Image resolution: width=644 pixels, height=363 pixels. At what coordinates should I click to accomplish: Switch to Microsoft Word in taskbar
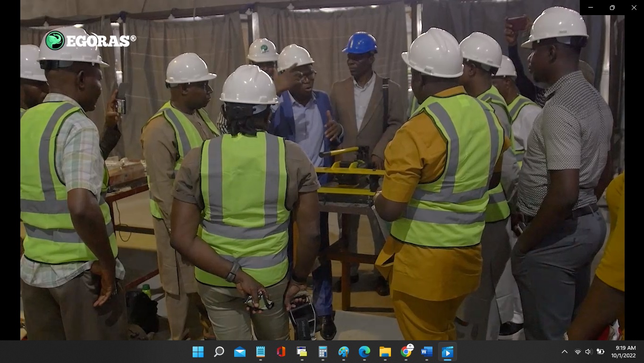tap(427, 352)
